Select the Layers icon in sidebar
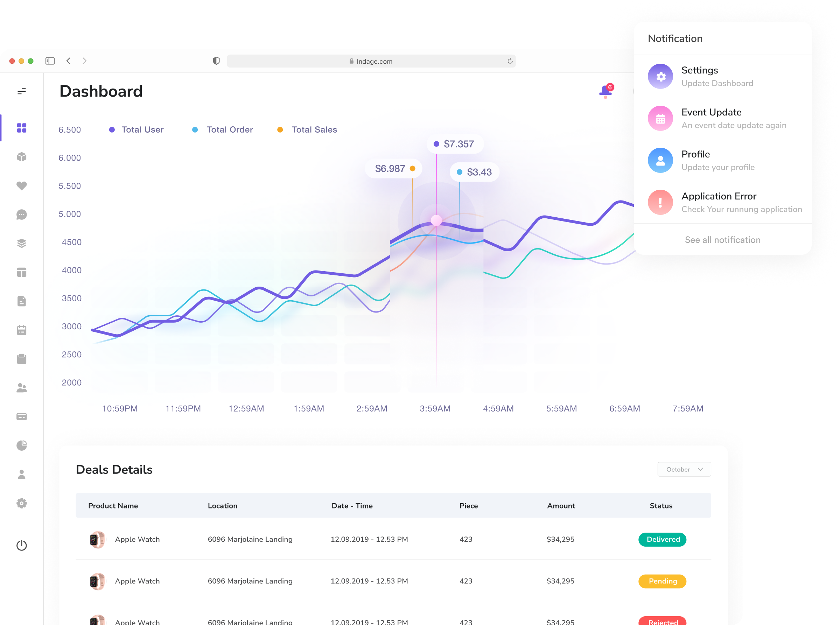The height and width of the screenshot is (625, 840). coord(22,243)
